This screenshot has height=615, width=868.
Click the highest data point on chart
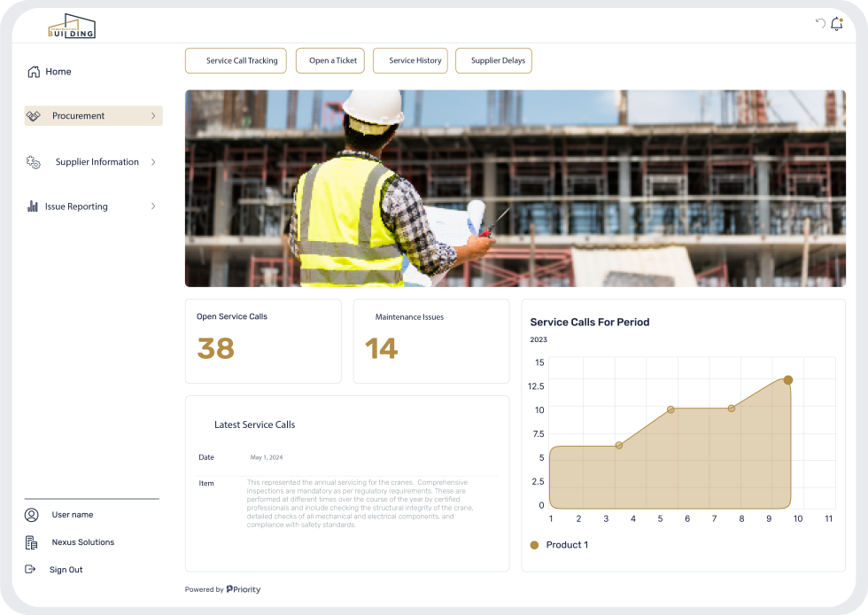point(787,380)
